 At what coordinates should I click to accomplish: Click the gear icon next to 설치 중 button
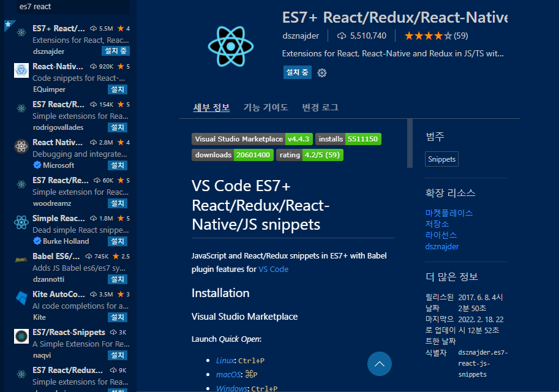[322, 73]
